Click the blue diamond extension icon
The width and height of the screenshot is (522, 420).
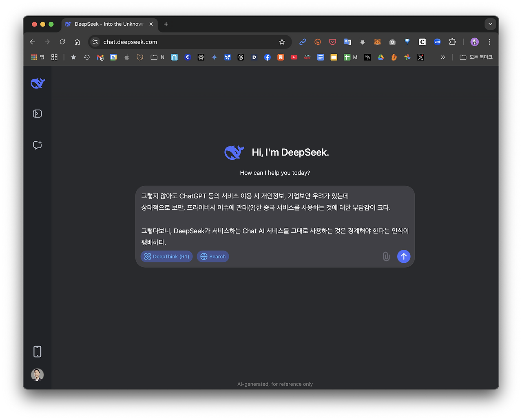click(407, 42)
